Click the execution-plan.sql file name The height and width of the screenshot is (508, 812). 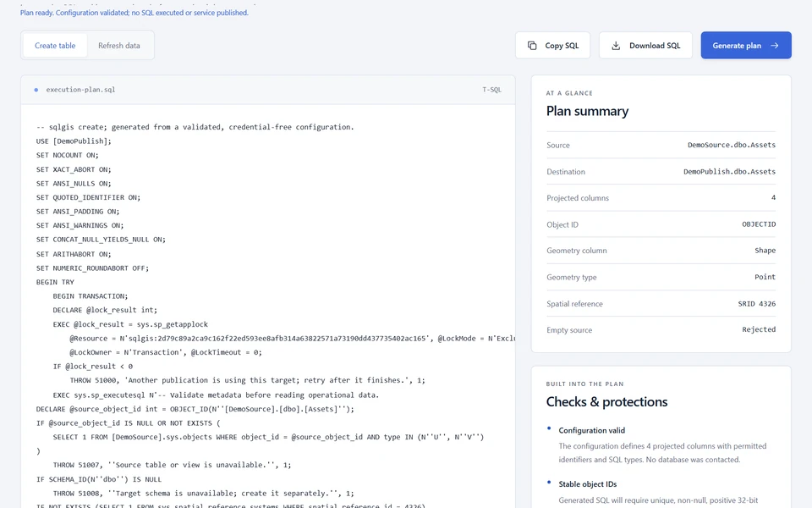coord(81,90)
